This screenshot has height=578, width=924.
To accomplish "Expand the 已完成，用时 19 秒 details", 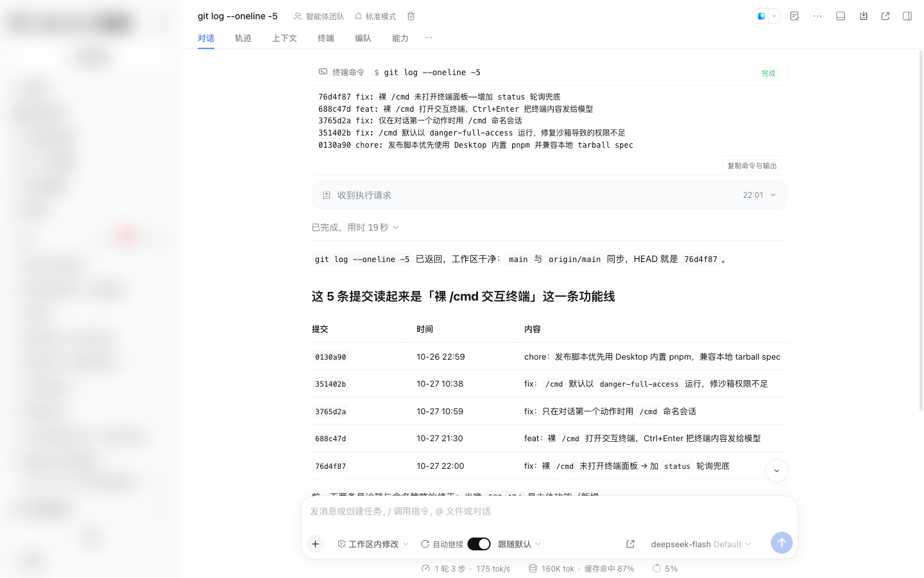I will 355,227.
